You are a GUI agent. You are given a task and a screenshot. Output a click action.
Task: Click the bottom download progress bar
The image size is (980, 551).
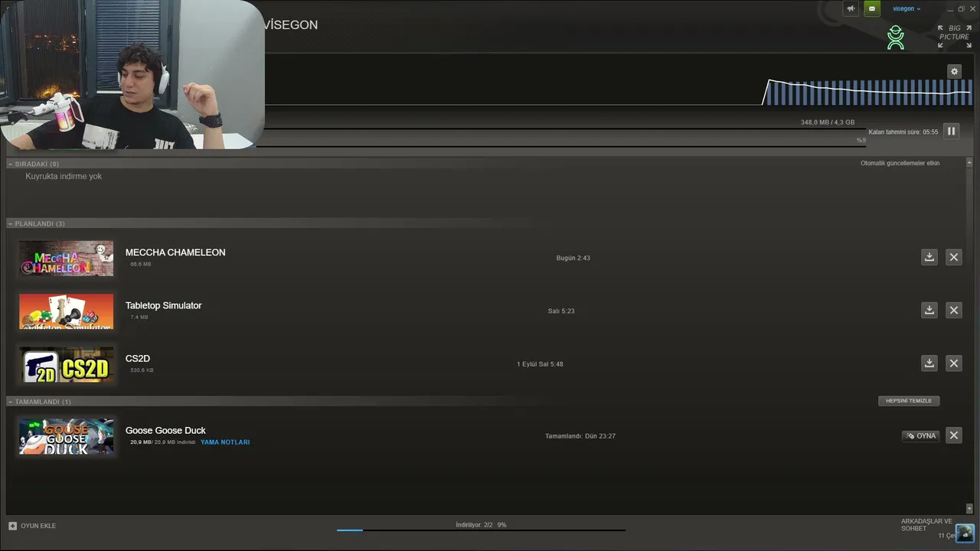(481, 530)
